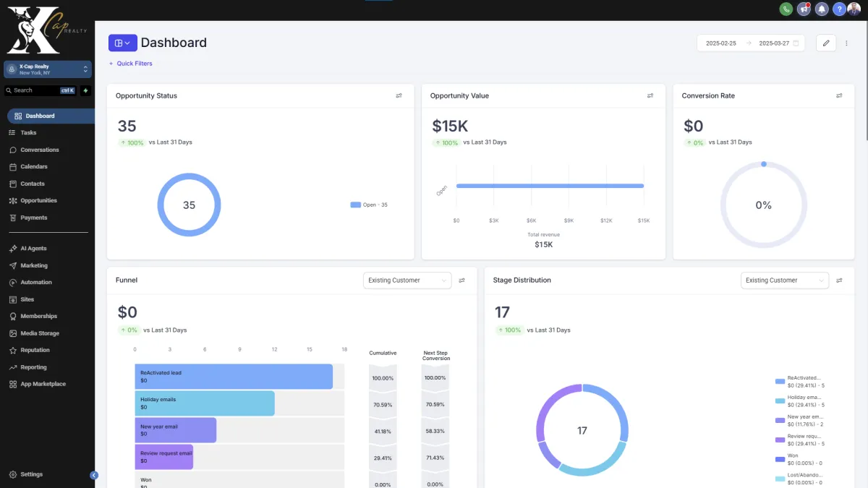
Task: Go to Dashboard in the sidebar
Action: [x=51, y=116]
